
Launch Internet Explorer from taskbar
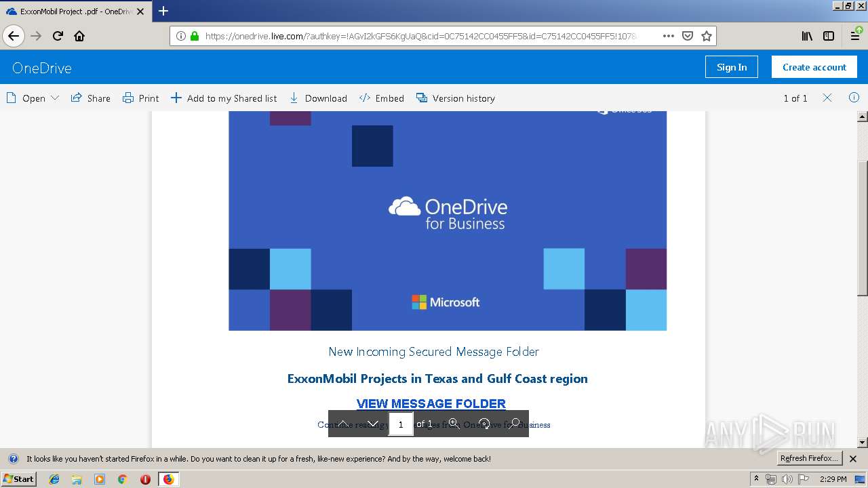(54, 479)
